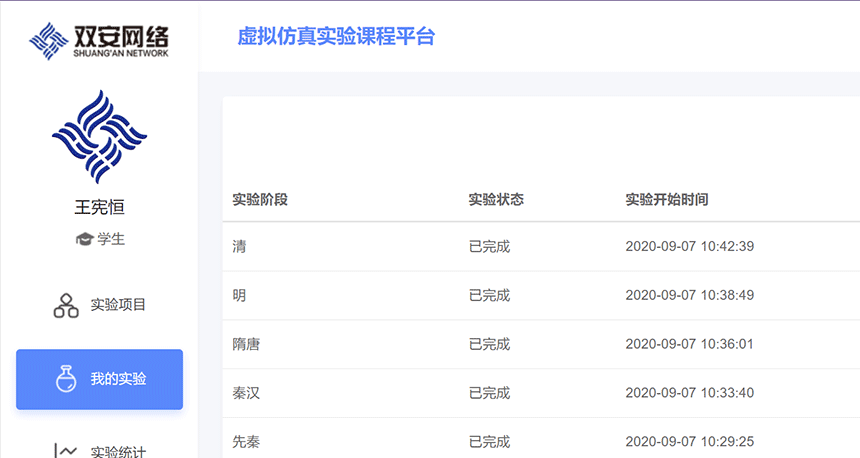Click 已完成 status in the 隋唐 row

pyautogui.click(x=489, y=344)
